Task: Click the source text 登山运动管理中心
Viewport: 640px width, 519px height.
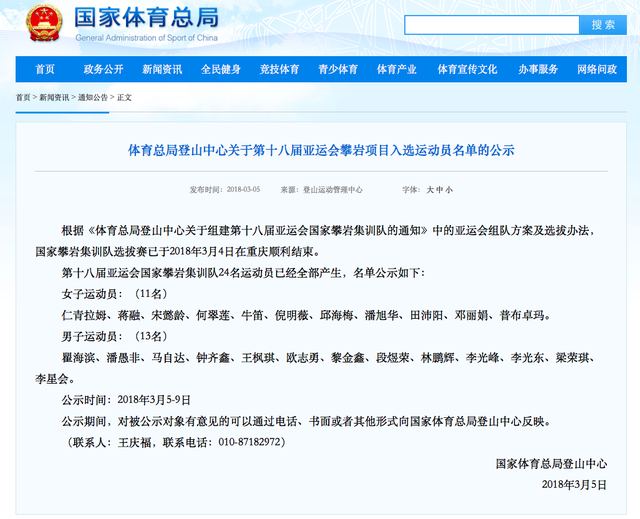Action: pos(333,190)
